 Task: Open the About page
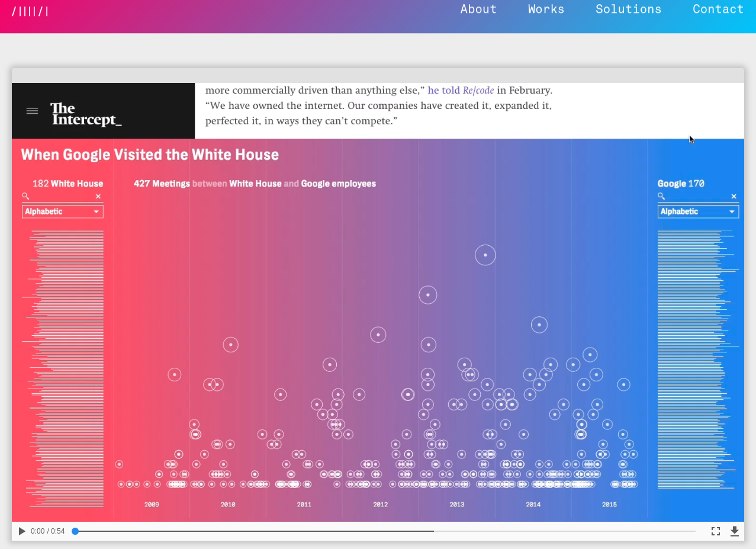pyautogui.click(x=478, y=9)
